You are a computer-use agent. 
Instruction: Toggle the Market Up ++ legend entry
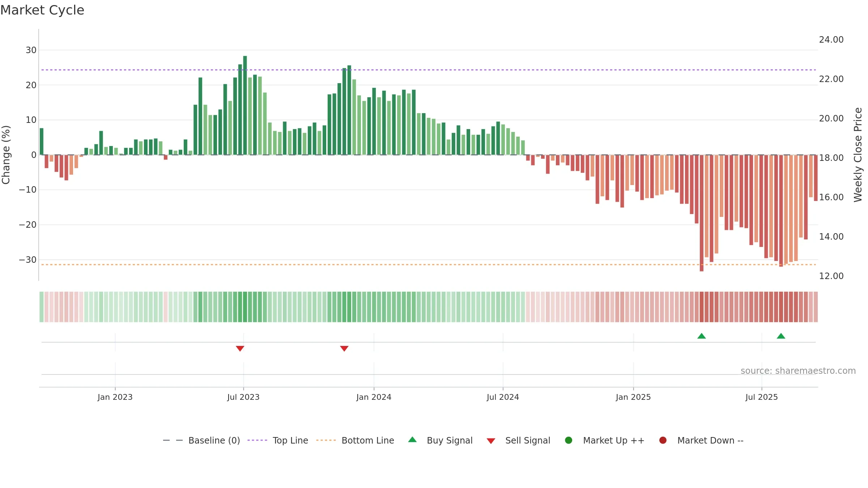pyautogui.click(x=605, y=440)
